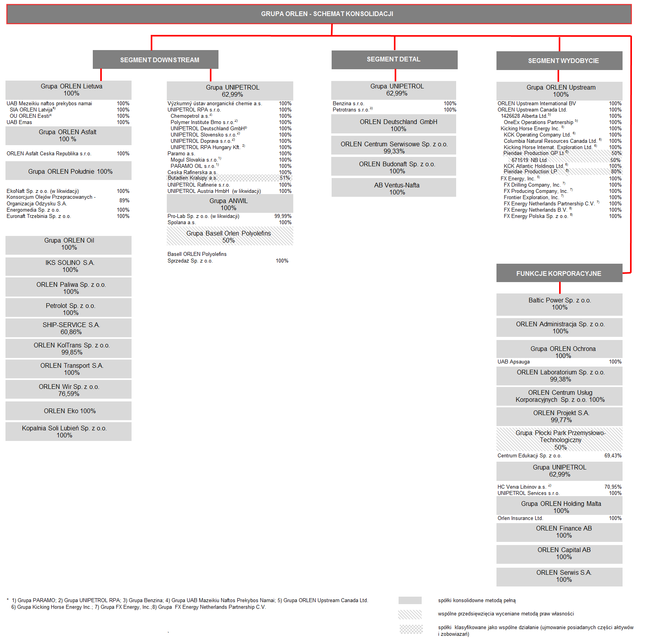Select UNIPETROL RPA s.r.o. row
Screen dimensions: 648x644
230,110
